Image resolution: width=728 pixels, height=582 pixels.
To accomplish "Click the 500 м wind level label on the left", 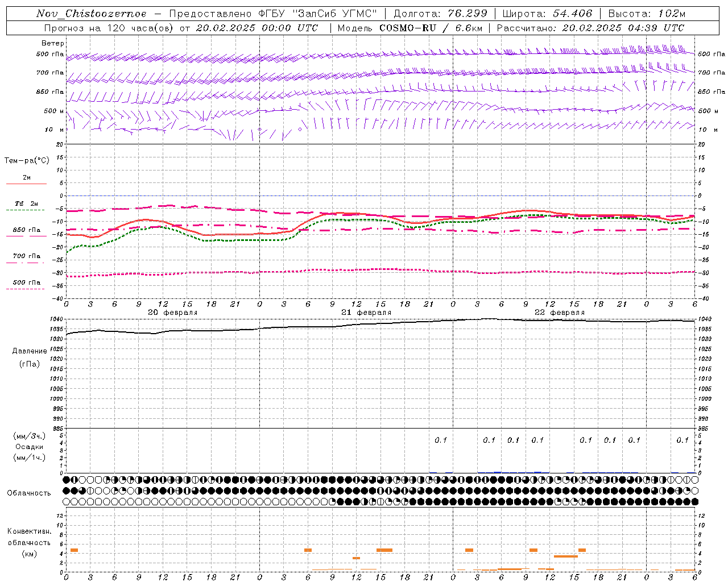I will (x=54, y=111).
